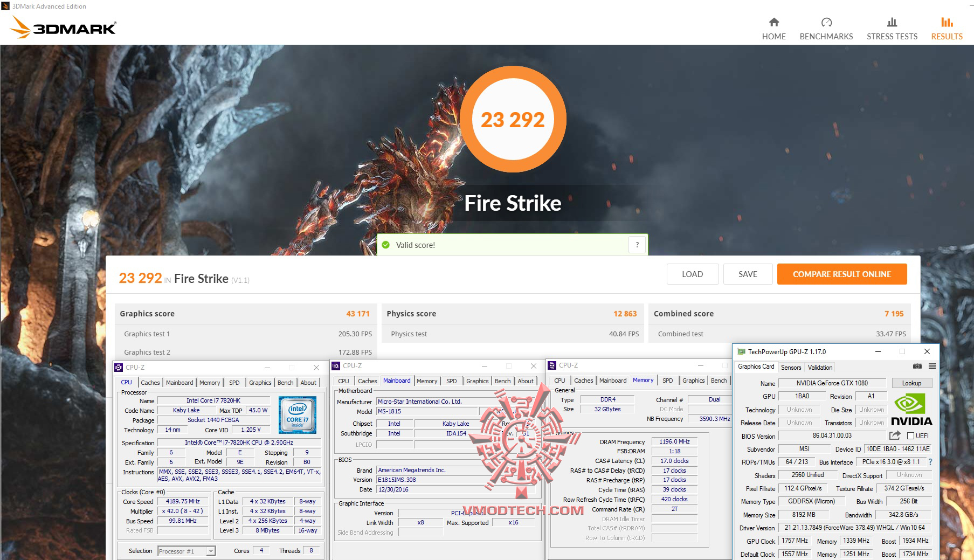Open Bench tab in the CPU-Z processor window

[285, 383]
